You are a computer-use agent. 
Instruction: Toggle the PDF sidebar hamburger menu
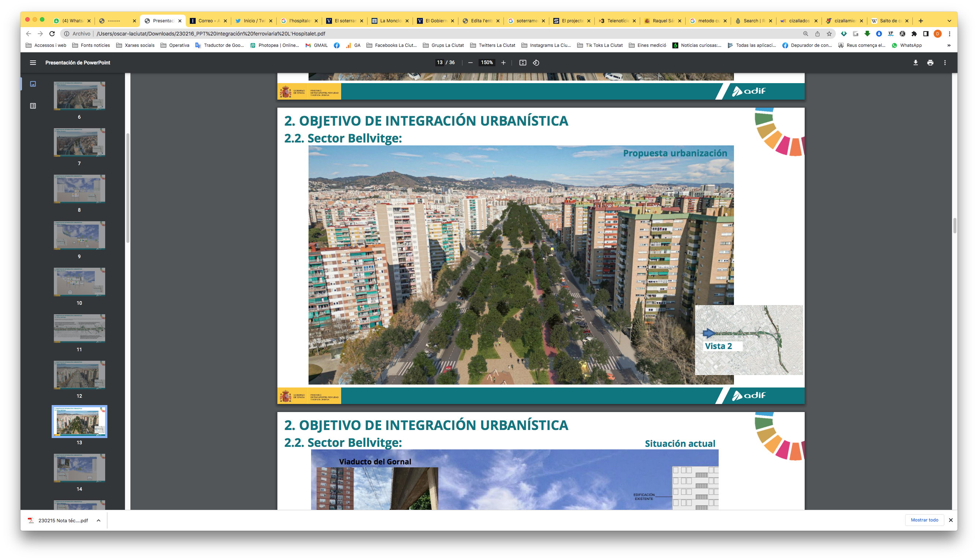[x=33, y=63]
